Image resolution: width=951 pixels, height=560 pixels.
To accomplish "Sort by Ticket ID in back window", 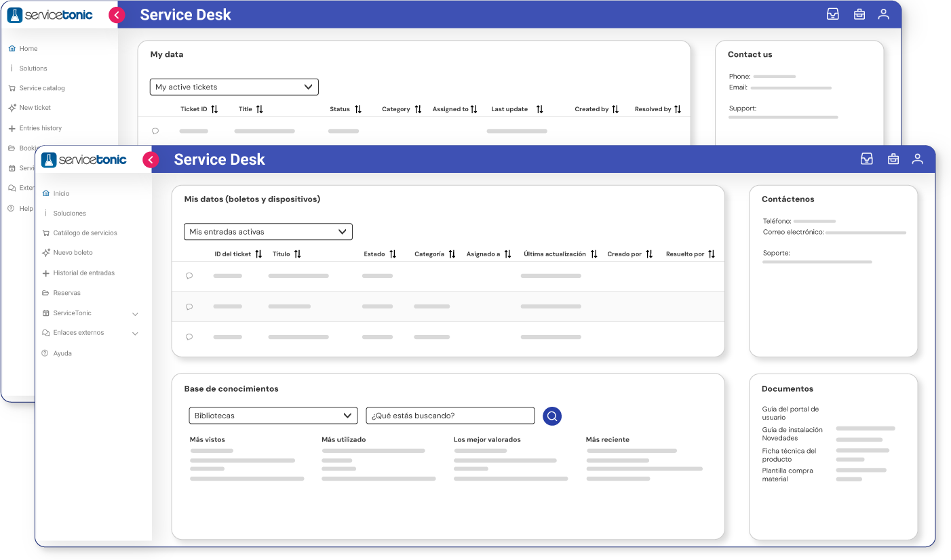I will tap(214, 109).
